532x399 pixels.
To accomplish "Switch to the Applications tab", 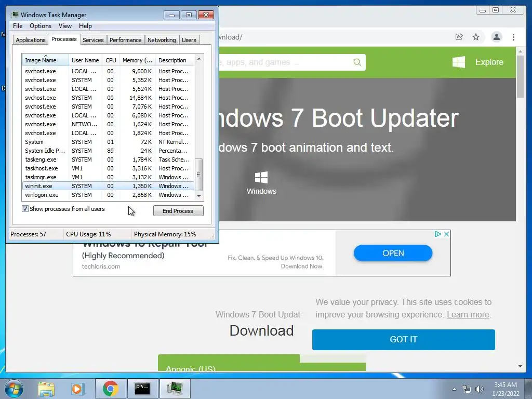I will 31,40.
